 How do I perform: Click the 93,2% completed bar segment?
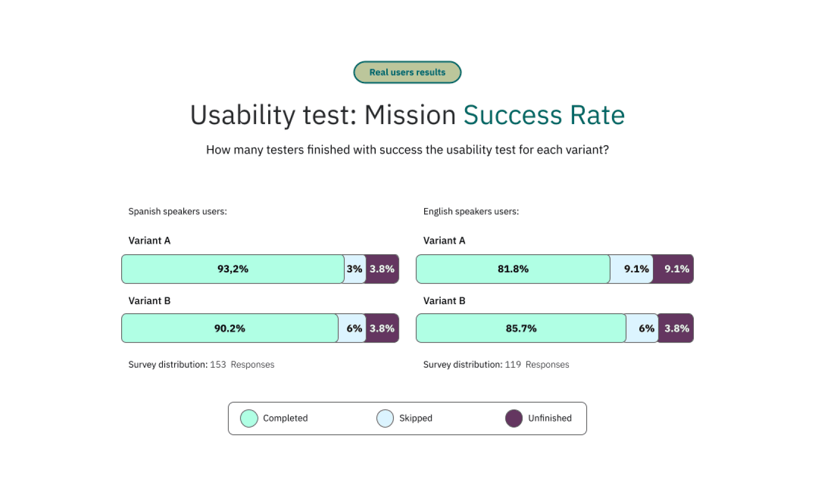pyautogui.click(x=233, y=269)
